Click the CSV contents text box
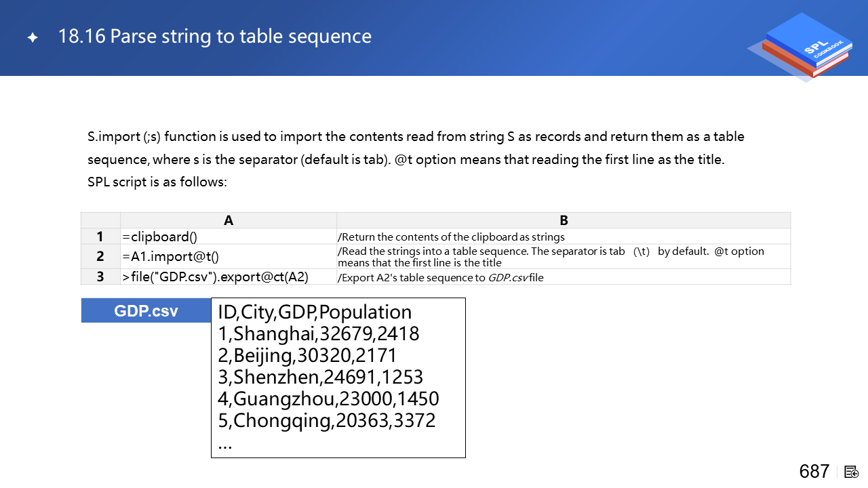868x488 pixels. point(338,378)
